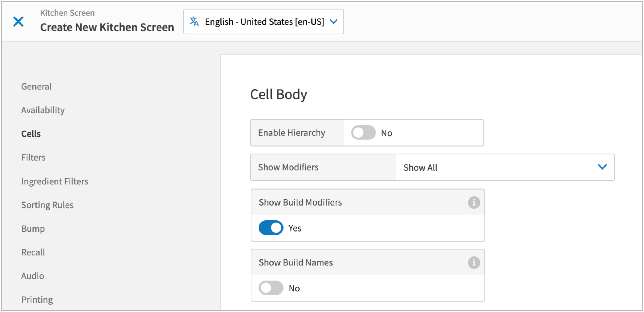Go to the Audio settings
This screenshot has height=312, width=644.
coord(32,276)
